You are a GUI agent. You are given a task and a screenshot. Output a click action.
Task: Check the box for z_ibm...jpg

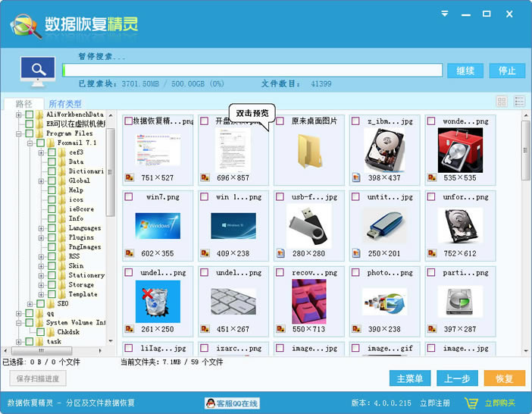click(355, 121)
